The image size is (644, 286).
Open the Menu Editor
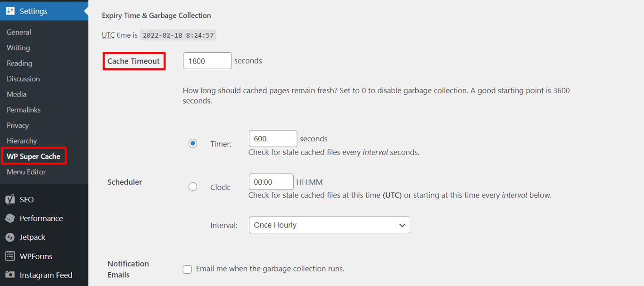coord(25,172)
